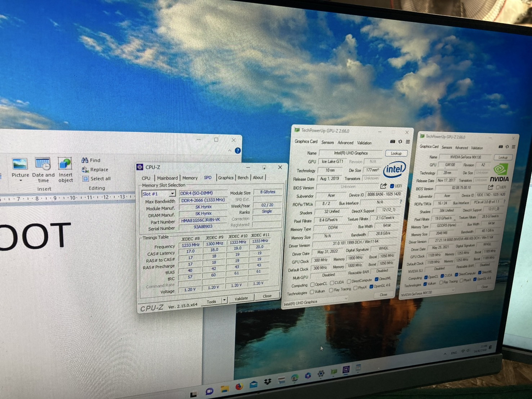This screenshot has height=399, width=532.
Task: Open Advanced tab in NVIDIA GPU-Z
Action: tap(461, 148)
